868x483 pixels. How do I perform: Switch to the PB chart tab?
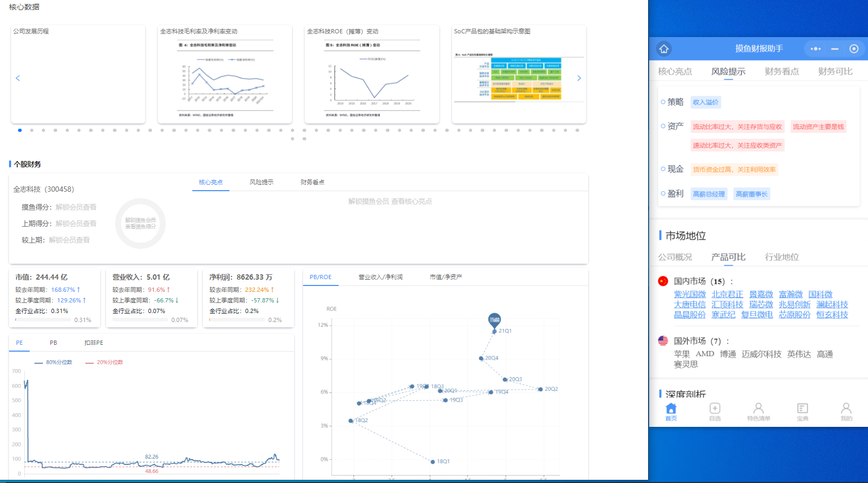tap(54, 343)
